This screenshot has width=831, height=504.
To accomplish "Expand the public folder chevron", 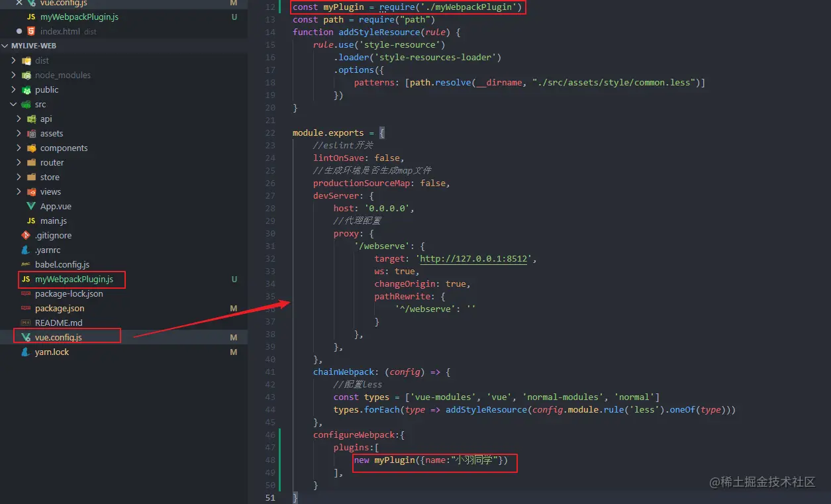I will [x=13, y=89].
